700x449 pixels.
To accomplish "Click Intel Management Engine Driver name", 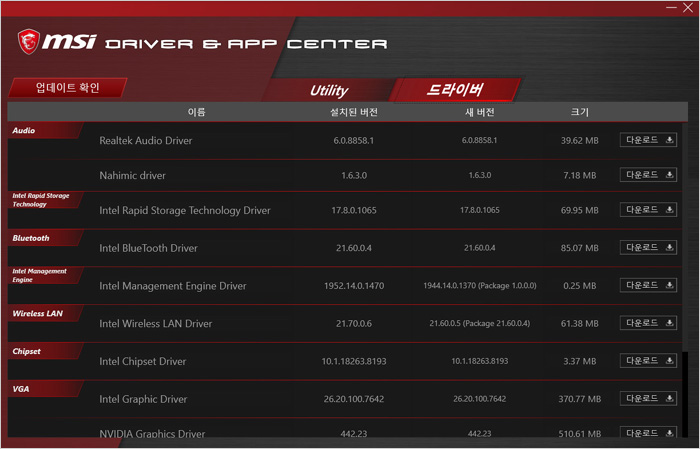I will point(173,286).
